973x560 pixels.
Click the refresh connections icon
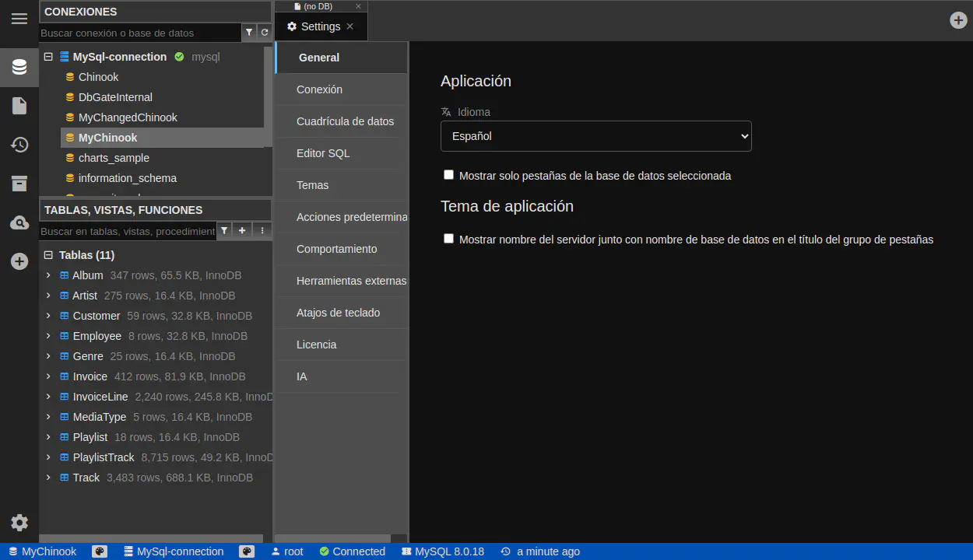click(265, 33)
